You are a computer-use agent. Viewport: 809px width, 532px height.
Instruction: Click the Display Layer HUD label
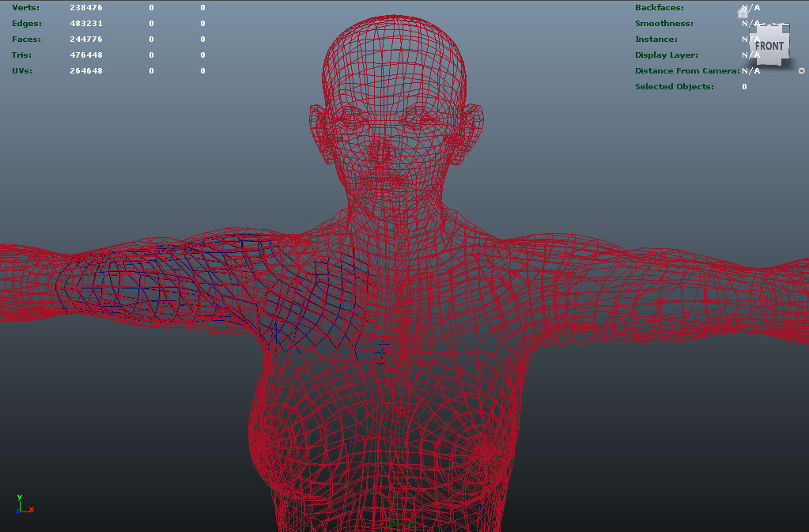(x=666, y=55)
